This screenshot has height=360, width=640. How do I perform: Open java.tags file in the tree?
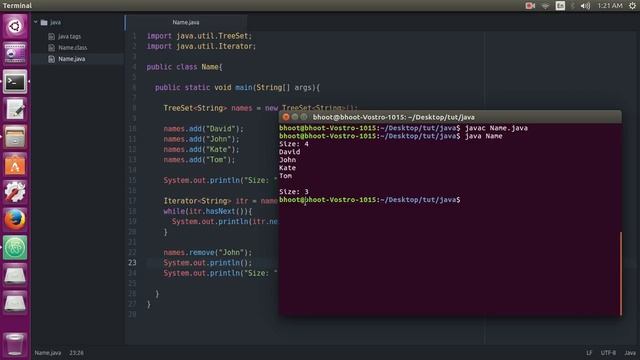coord(69,36)
